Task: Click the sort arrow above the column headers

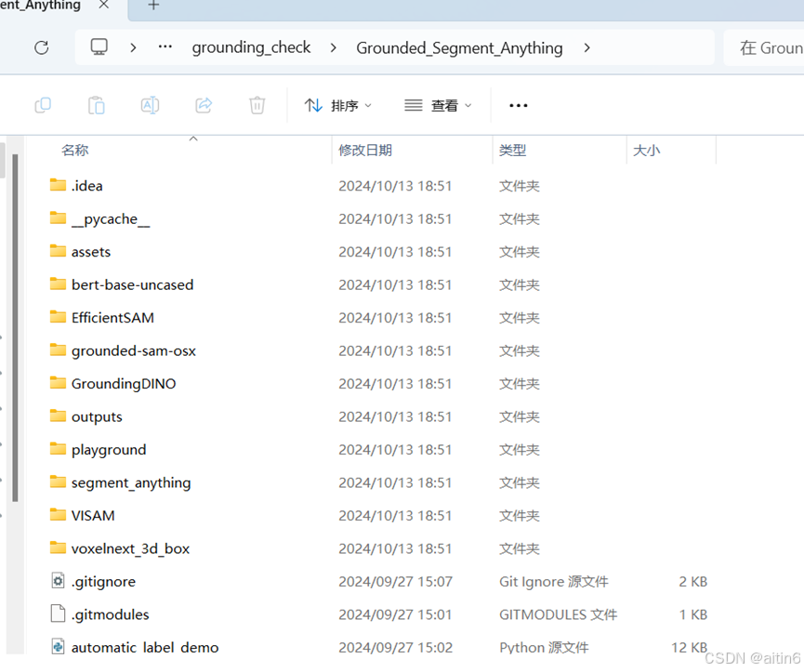Action: pyautogui.click(x=193, y=138)
